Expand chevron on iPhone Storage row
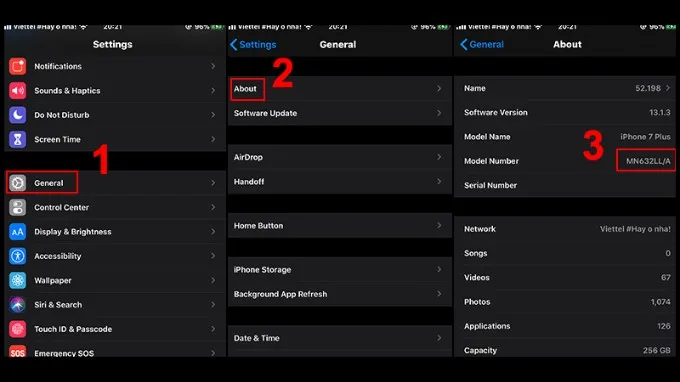The width and height of the screenshot is (680, 382). tap(439, 269)
